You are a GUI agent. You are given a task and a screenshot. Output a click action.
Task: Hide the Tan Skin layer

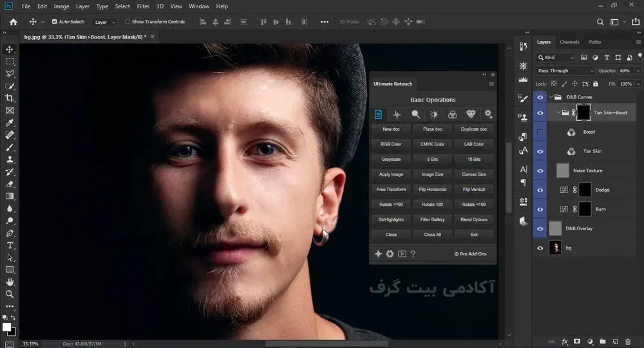click(x=540, y=151)
